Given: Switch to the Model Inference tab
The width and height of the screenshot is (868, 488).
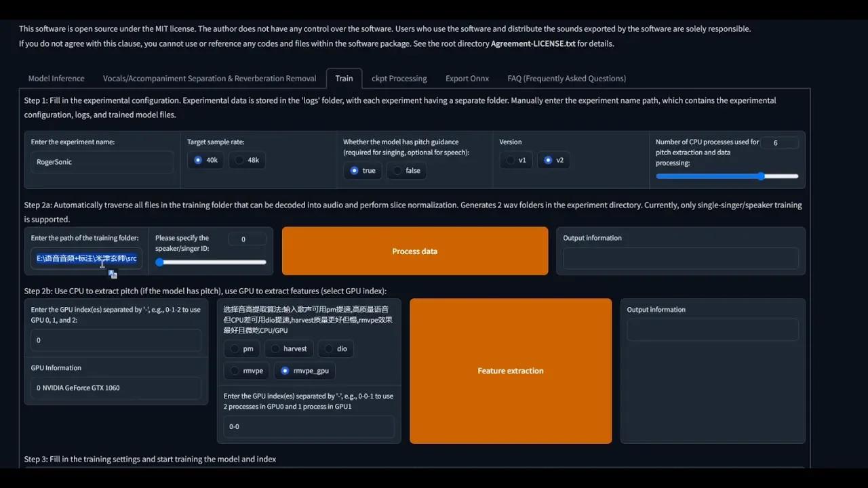Looking at the screenshot, I should 56,78.
